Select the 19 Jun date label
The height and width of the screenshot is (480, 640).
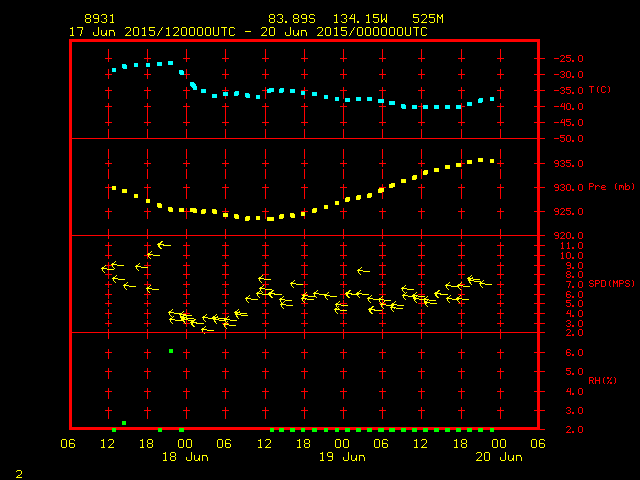pyautogui.click(x=341, y=456)
